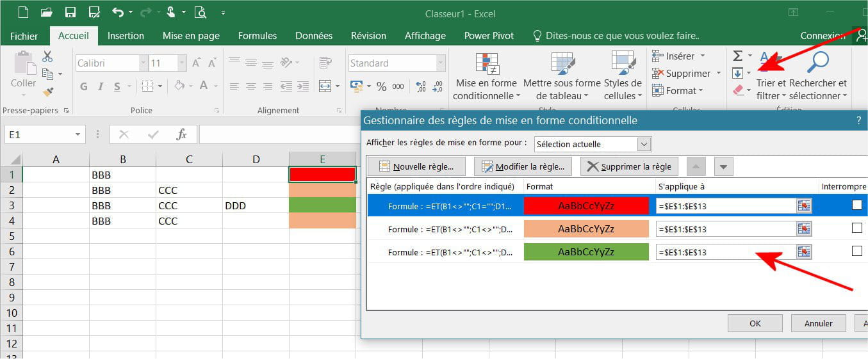The width and height of the screenshot is (868, 359).
Task: Move rule down with the down arrow
Action: [x=723, y=167]
